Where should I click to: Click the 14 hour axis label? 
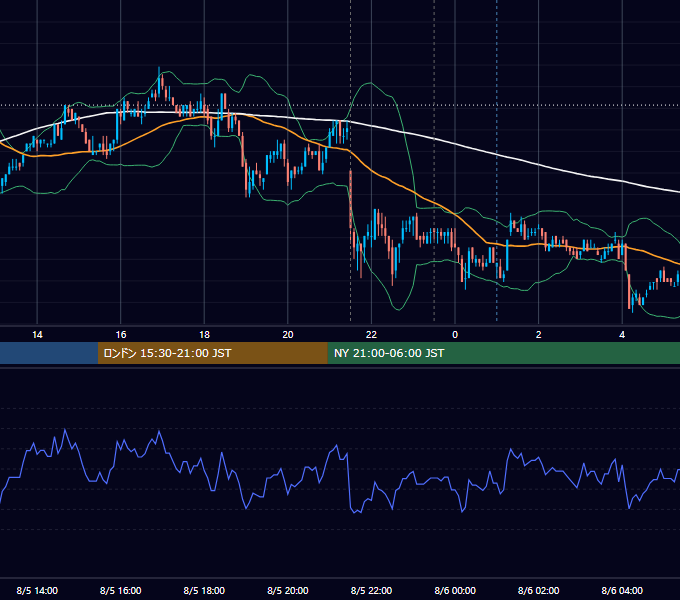click(x=37, y=335)
